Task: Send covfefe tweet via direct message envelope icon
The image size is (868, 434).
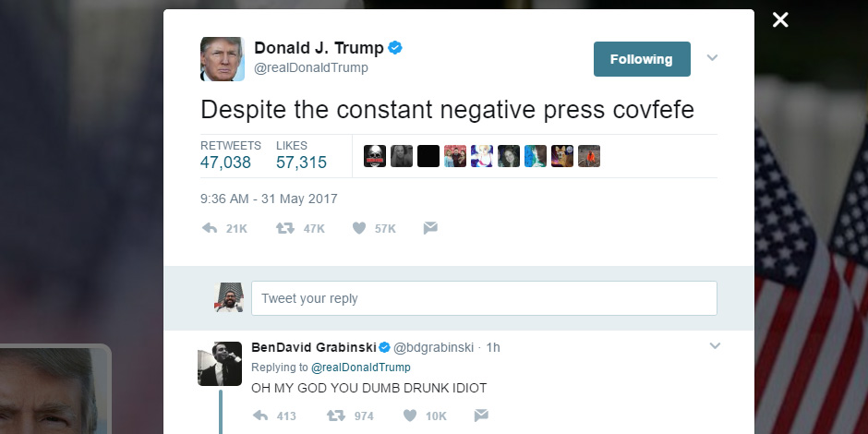Action: pos(430,228)
